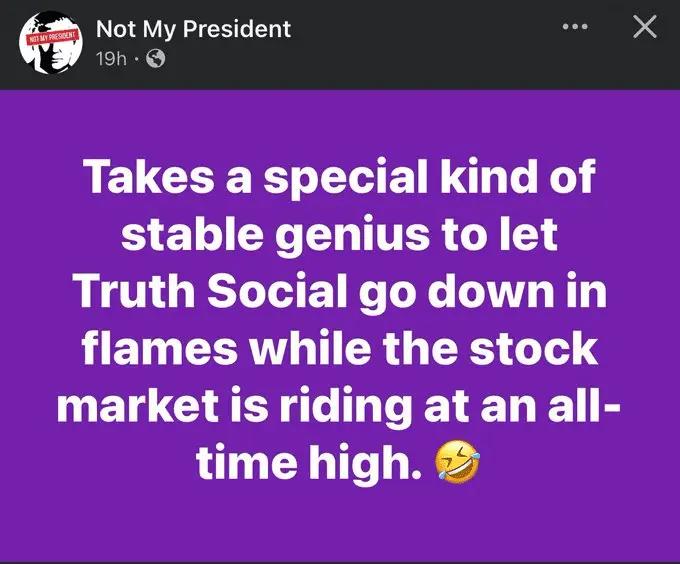
Task: Open the Not My President profile avatar
Action: point(49,43)
